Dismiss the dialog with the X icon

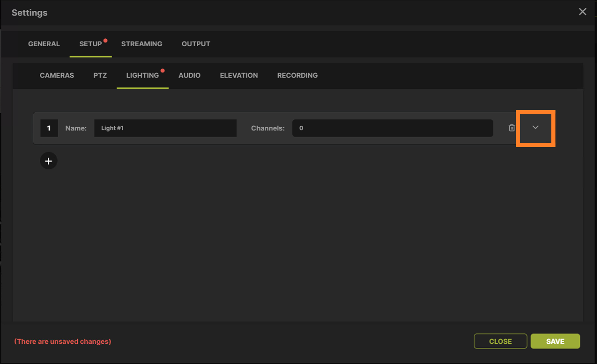[x=582, y=11]
